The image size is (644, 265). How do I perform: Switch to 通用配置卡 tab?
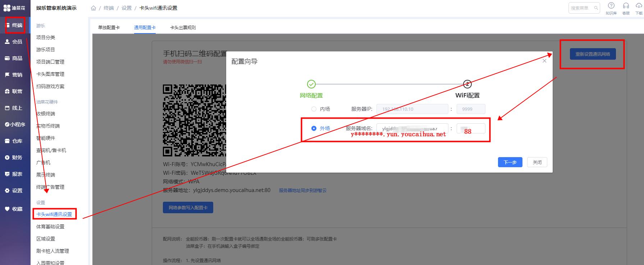(x=145, y=27)
